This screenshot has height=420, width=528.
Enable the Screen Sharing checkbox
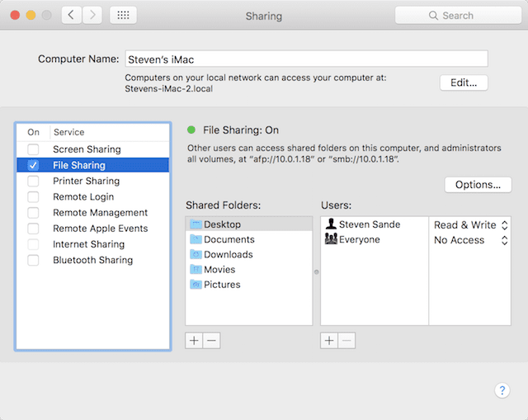33,149
